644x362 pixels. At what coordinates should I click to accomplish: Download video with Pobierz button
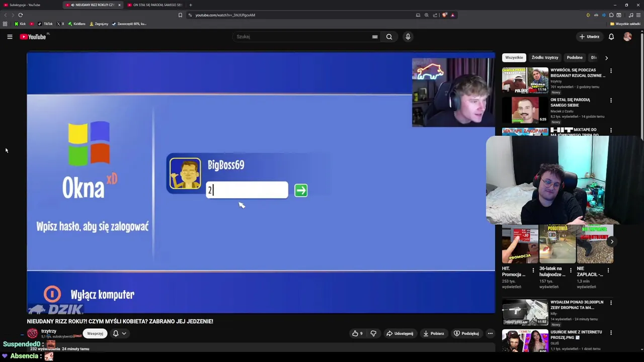click(434, 333)
